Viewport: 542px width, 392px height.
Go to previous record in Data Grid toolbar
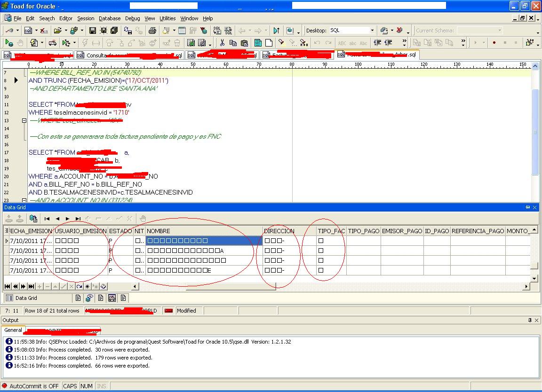point(57,219)
